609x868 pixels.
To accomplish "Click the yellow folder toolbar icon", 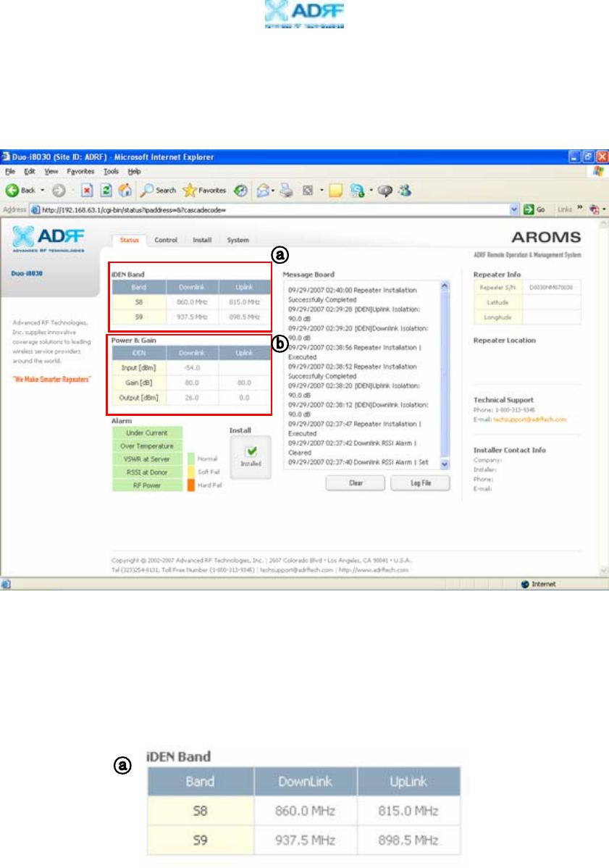I will click(335, 191).
